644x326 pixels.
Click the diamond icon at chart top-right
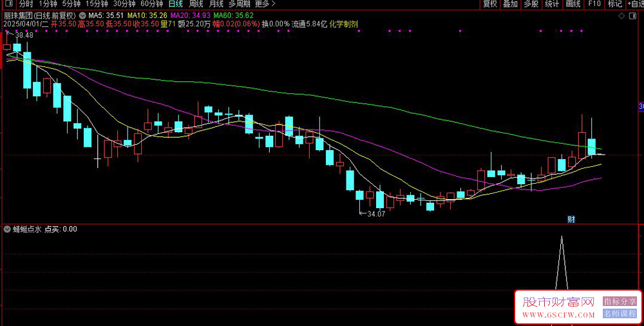[x=621, y=16]
